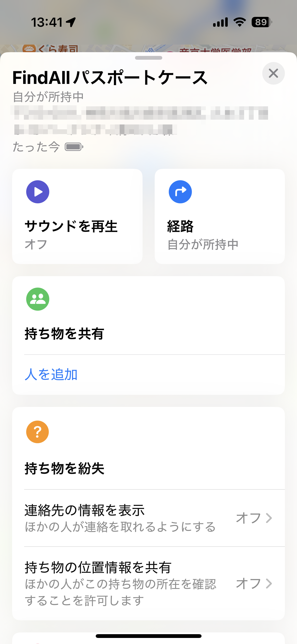The height and width of the screenshot is (644, 297).
Task: Tap the Wi-Fi status icon
Action: [240, 22]
